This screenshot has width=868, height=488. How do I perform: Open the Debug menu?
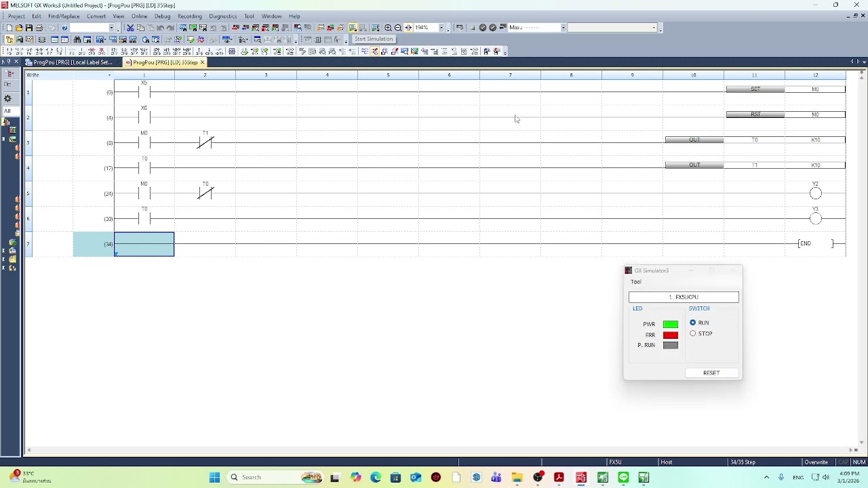(x=163, y=16)
